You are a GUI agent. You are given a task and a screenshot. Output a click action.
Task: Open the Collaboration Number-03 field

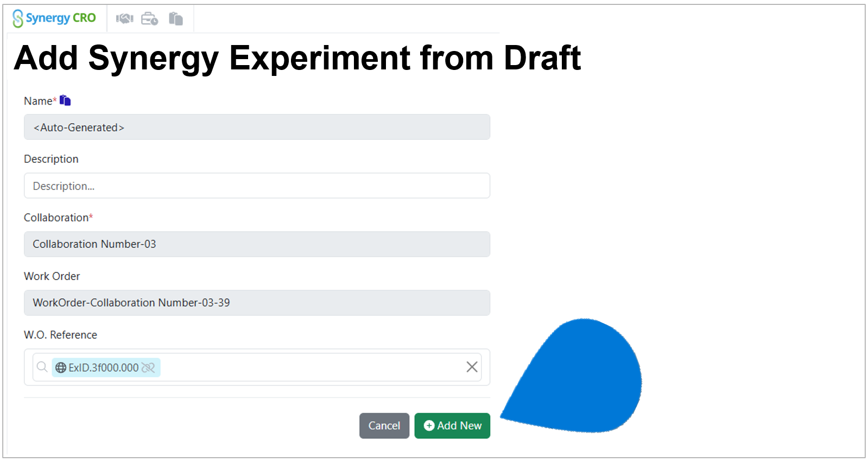click(x=257, y=244)
